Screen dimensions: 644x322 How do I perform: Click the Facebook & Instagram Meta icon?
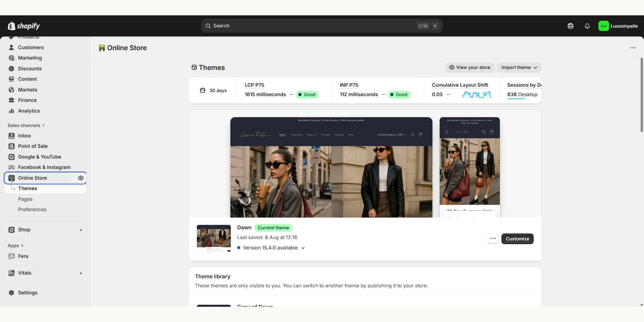[x=12, y=167]
